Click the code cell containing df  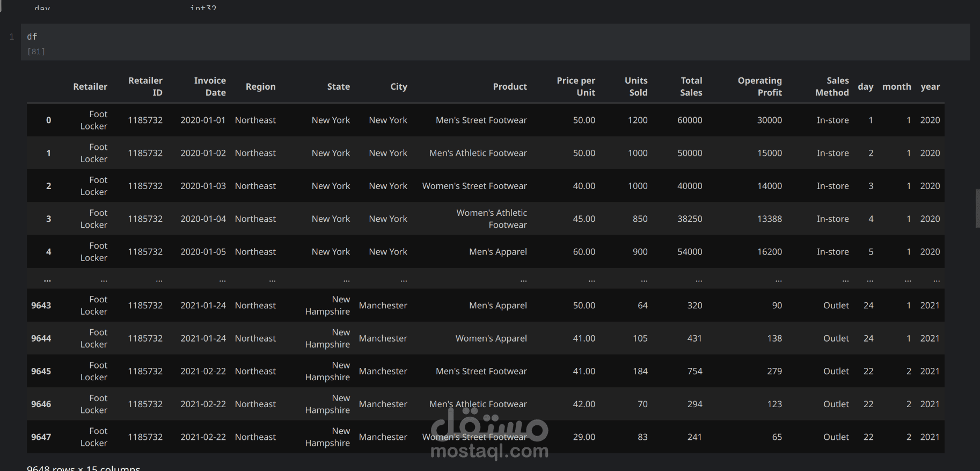pos(495,42)
